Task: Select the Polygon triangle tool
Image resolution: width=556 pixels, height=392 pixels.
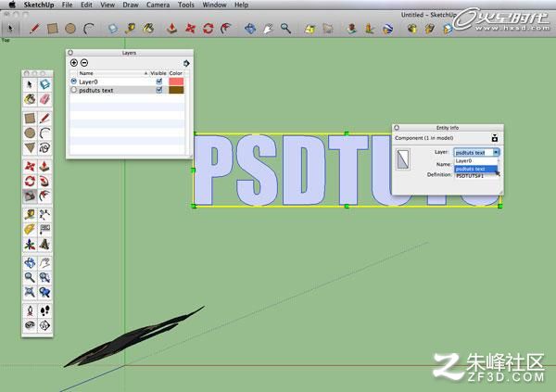Action: coord(30,147)
